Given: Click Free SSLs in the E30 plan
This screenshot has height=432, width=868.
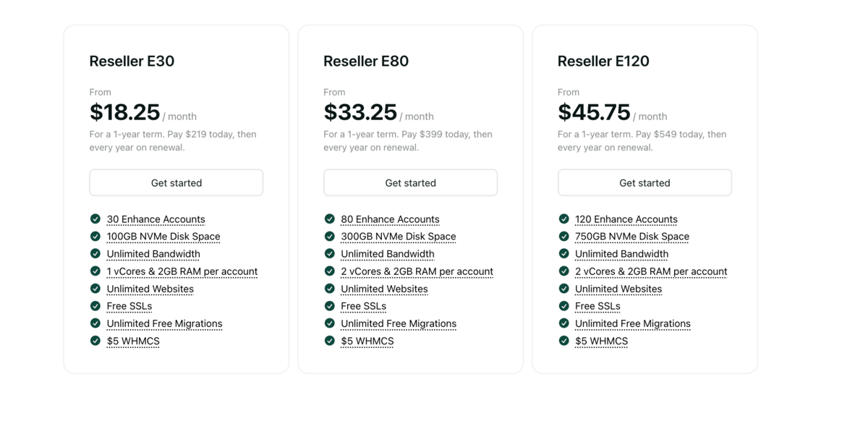Looking at the screenshot, I should (x=129, y=306).
